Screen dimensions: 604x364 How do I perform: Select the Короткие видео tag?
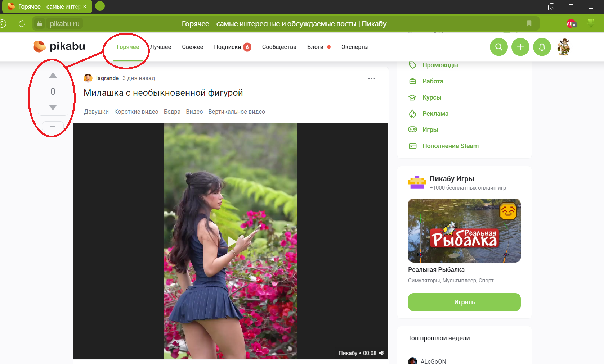coord(136,112)
